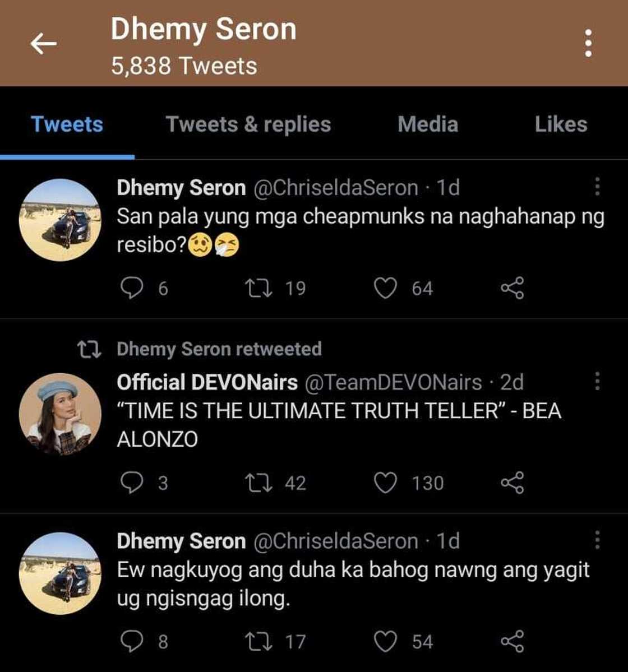Open the Media tab
This screenshot has height=672, width=628.
(428, 124)
